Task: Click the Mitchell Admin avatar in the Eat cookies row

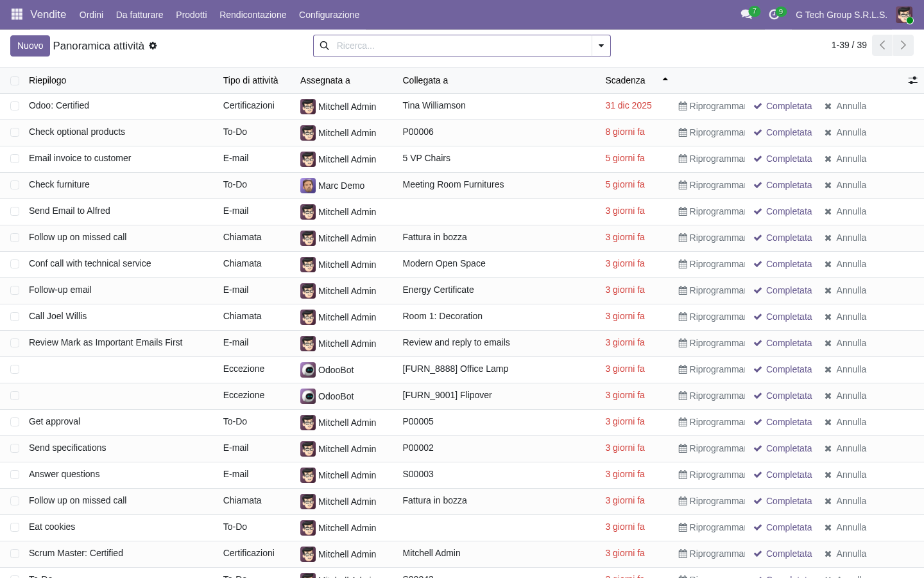Action: pos(308,528)
